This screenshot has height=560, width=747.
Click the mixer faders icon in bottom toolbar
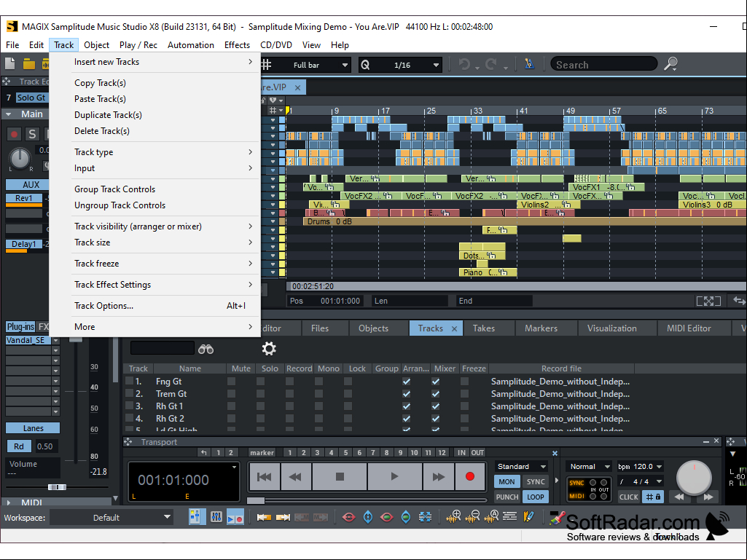pyautogui.click(x=216, y=516)
